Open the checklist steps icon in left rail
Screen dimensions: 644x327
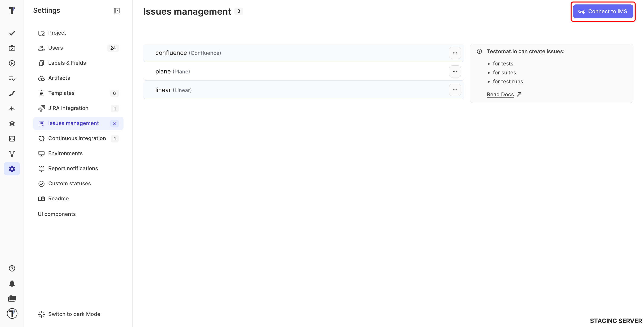(x=12, y=78)
